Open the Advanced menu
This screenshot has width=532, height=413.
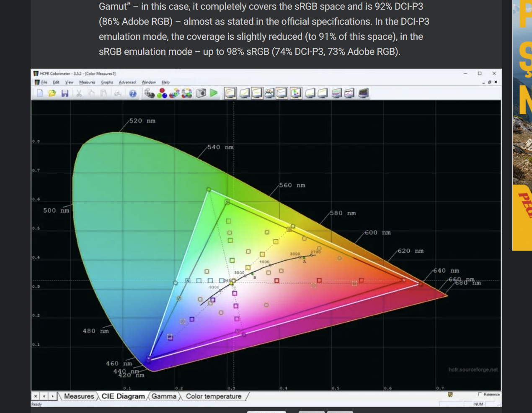[x=127, y=82]
